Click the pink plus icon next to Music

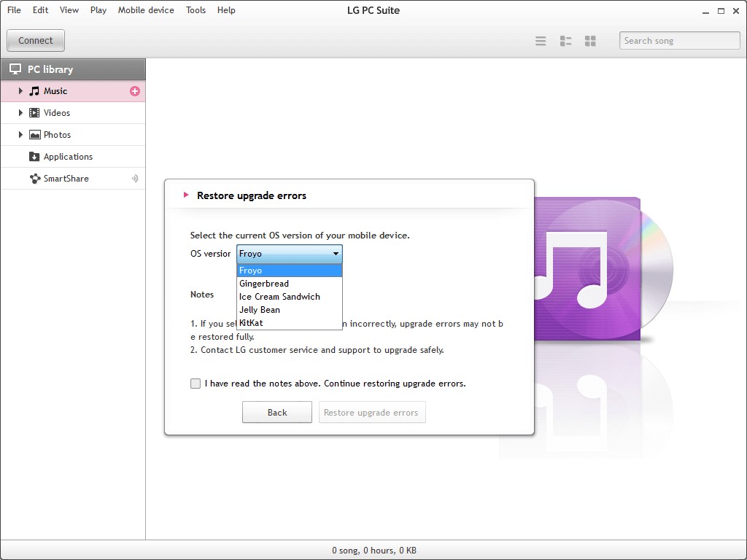click(134, 91)
